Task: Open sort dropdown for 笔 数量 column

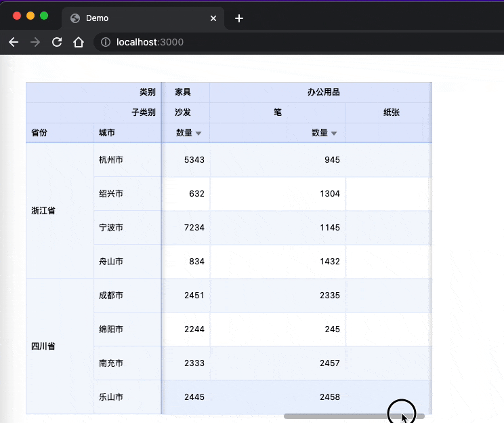Action: 334,133
